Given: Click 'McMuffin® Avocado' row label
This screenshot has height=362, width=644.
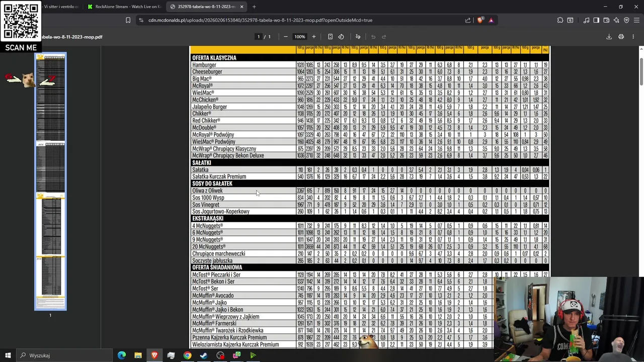Looking at the screenshot, I should [x=213, y=296].
